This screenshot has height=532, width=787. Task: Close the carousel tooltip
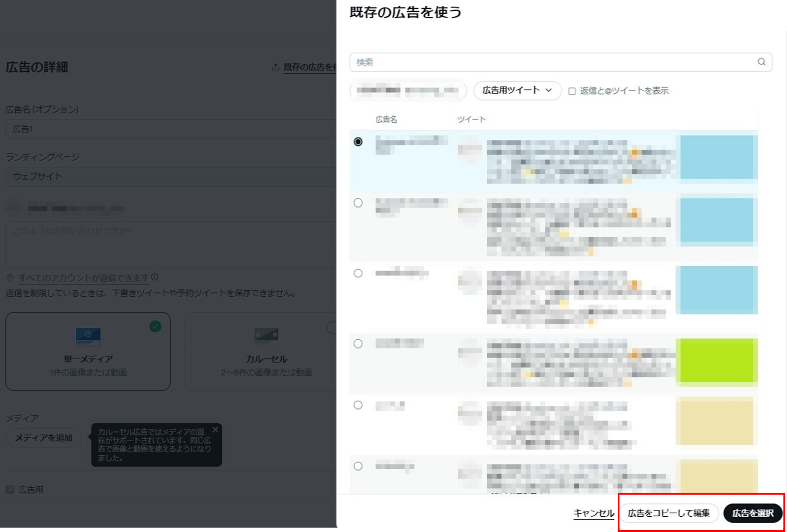tap(215, 430)
